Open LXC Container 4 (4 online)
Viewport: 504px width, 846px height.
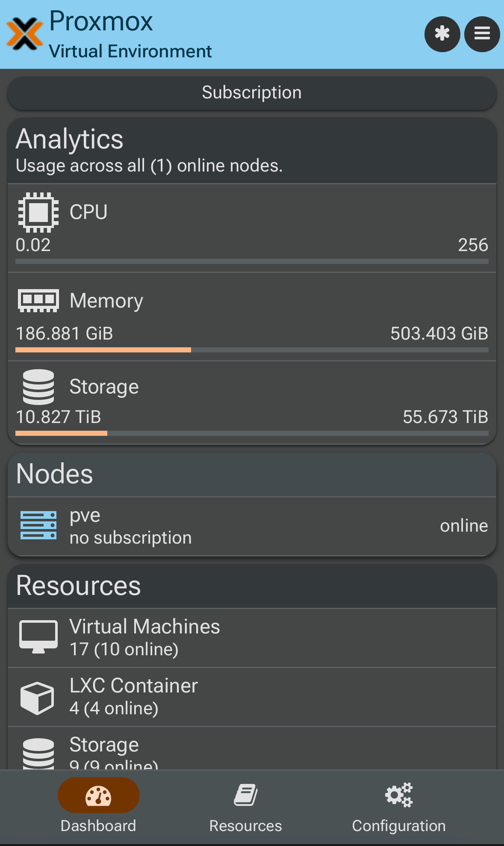[252, 697]
